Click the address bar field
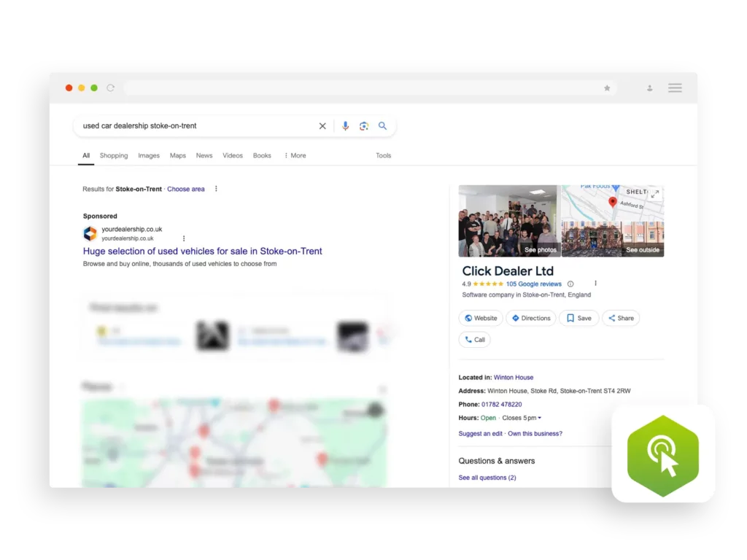Viewport: 747px width, 560px height. pyautogui.click(x=370, y=88)
